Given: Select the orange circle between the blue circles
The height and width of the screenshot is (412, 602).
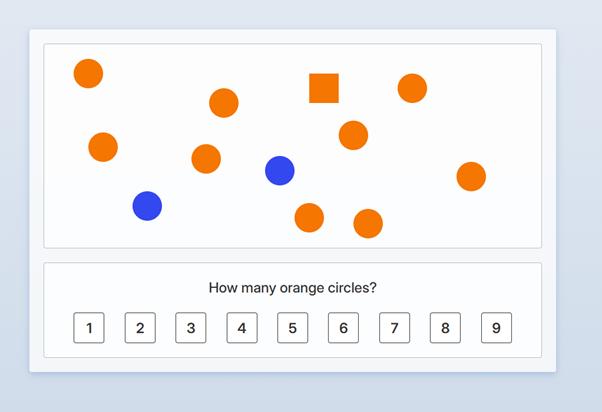Looking at the screenshot, I should click(206, 159).
